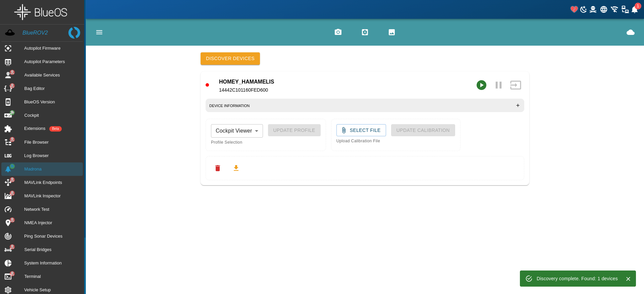The image size is (644, 294).
Task: Go to the Ping Sonar Devices page
Action: [x=43, y=236]
